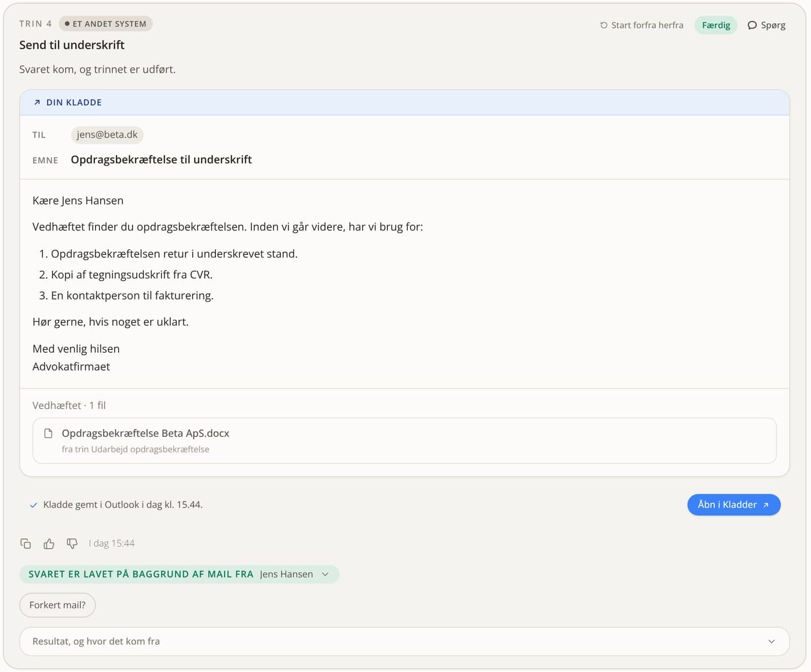The width and height of the screenshot is (811, 672).
Task: Click list item Opdragsbekræftelsen retur i underskrevet stand.
Action: point(174,254)
